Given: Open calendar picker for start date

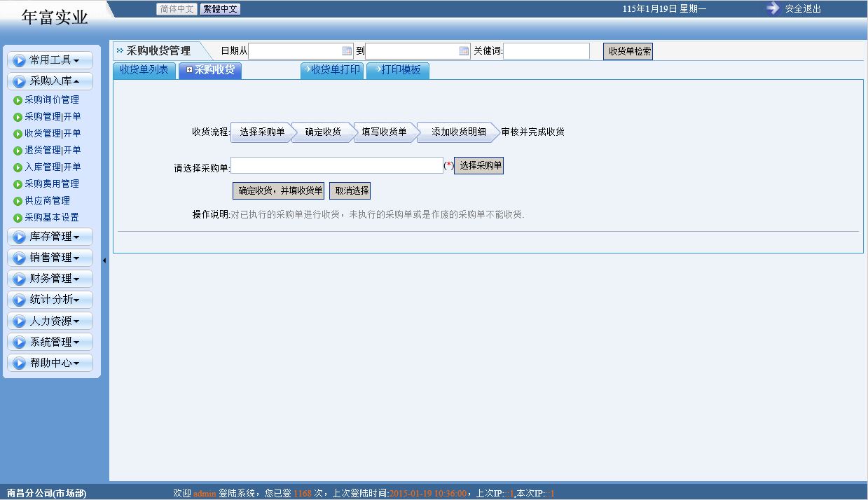Looking at the screenshot, I should coord(347,51).
